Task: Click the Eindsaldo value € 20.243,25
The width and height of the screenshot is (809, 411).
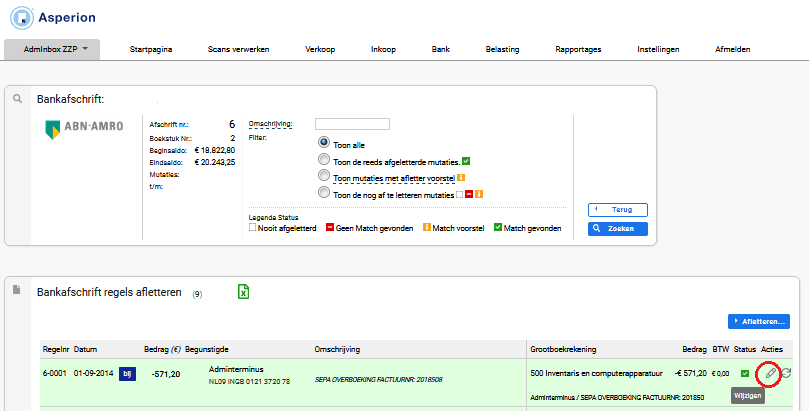Action: [215, 162]
